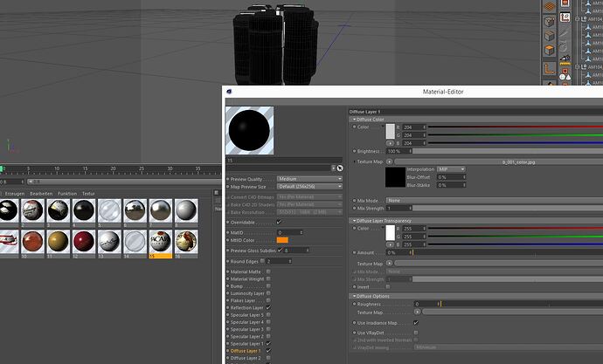This screenshot has height=364, width=603.
Task: Select material thumbnail number 4 black sphere
Action: click(x=83, y=210)
